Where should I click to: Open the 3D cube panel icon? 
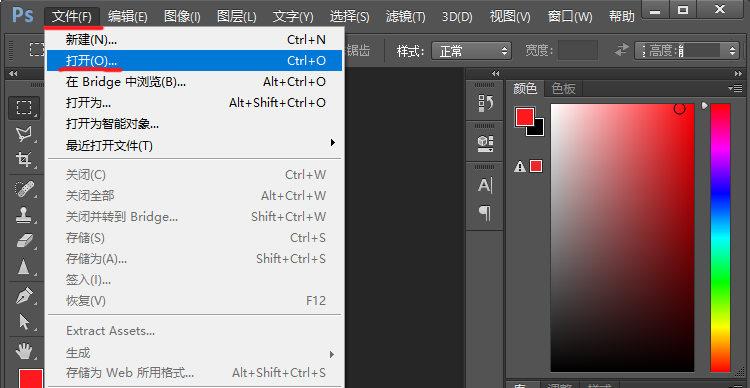click(485, 143)
